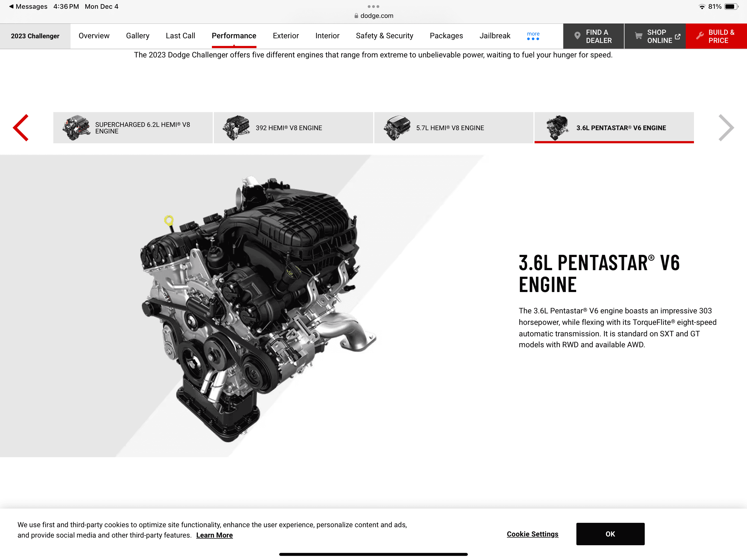747x560 pixels.
Task: Open the Jailbreak tab
Action: [495, 36]
